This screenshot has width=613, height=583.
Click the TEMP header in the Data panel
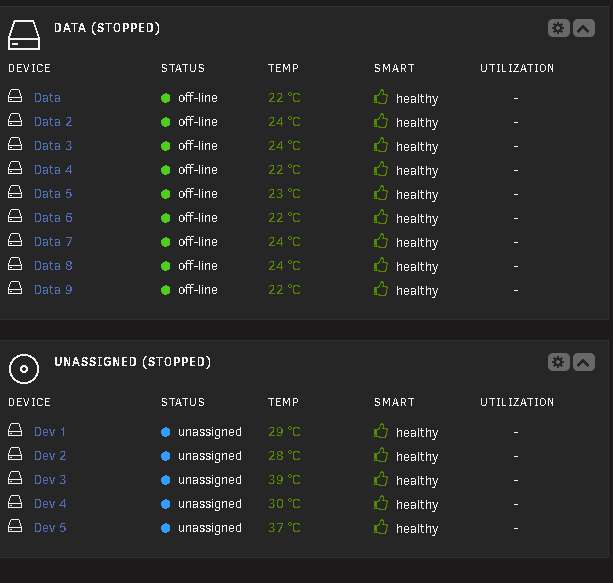click(283, 68)
